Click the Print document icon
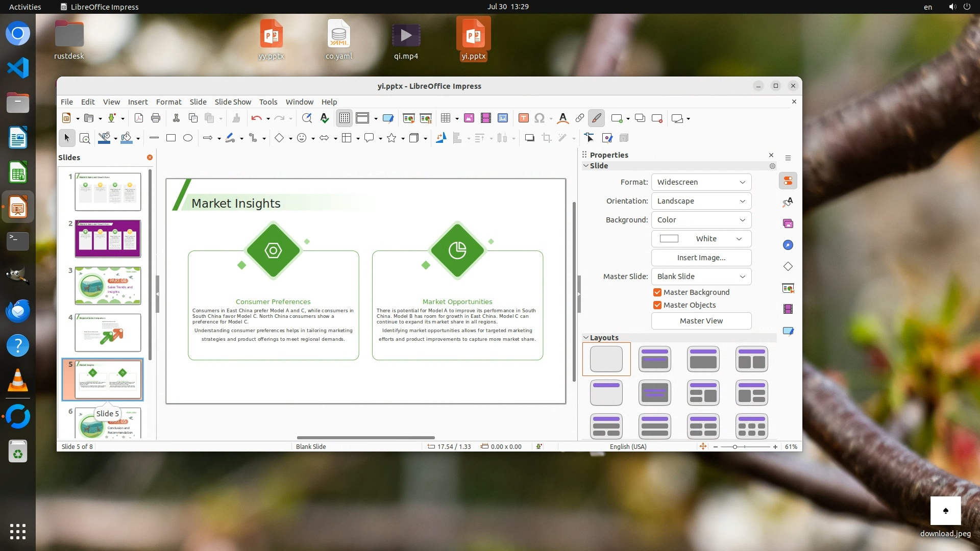 click(156, 118)
